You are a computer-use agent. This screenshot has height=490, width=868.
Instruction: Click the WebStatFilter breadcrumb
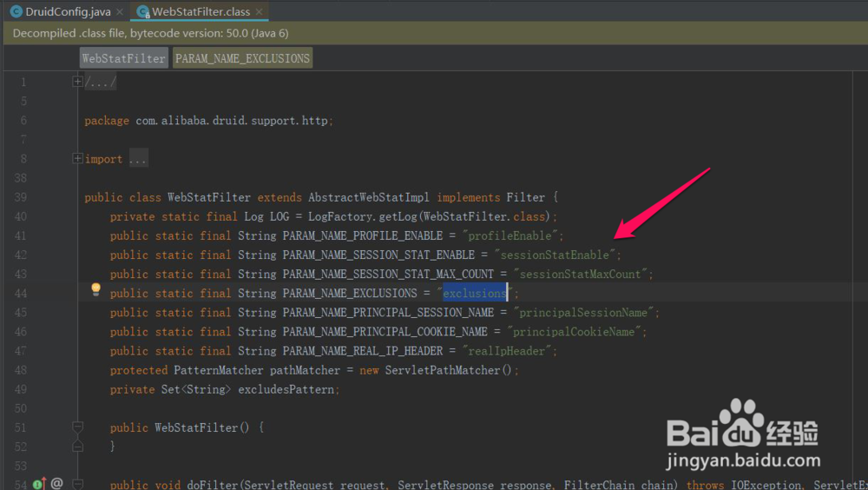pyautogui.click(x=123, y=58)
